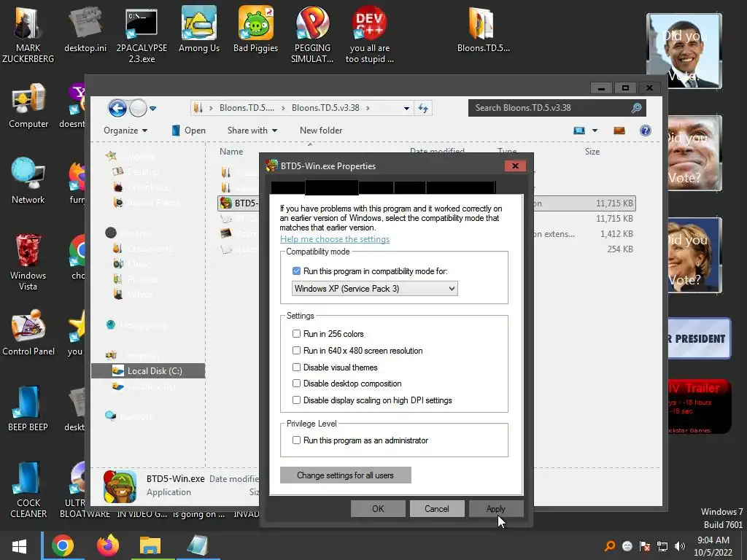
Task: Toggle the Explorer preview pane button
Action: pos(619,131)
